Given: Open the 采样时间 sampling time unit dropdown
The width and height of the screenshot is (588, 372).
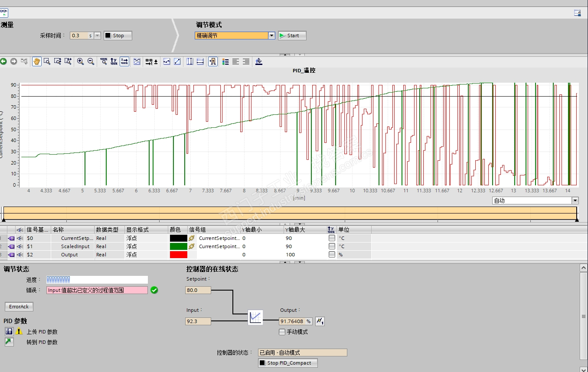Looking at the screenshot, I should tap(97, 36).
